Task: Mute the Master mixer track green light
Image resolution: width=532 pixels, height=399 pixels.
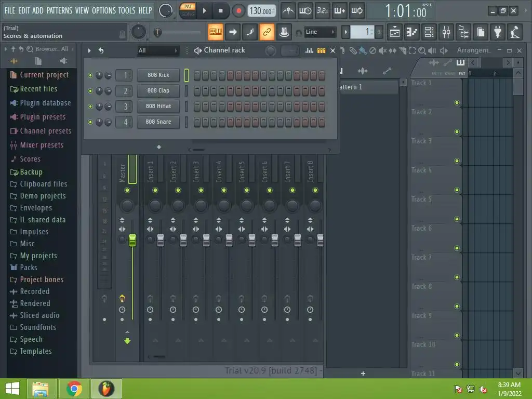Action: [x=127, y=190]
